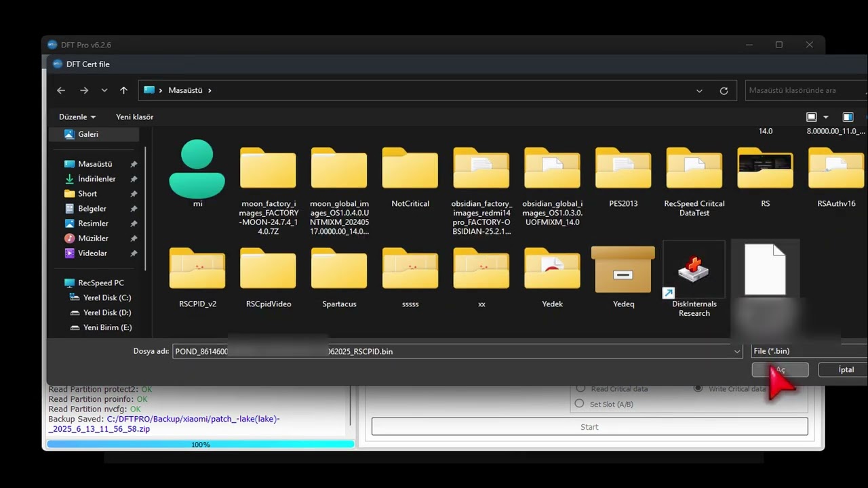Select the RecSpeed Criitcal DataTest folder

[x=694, y=167]
